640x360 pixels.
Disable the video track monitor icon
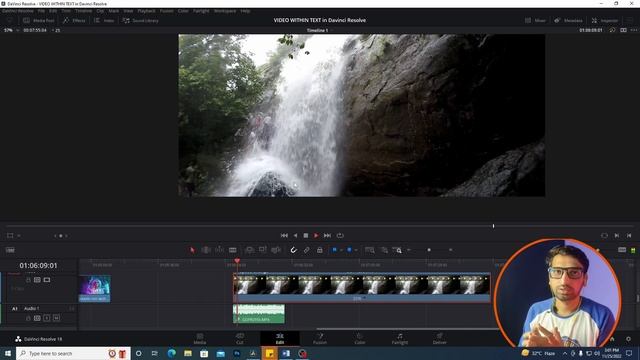point(47,280)
